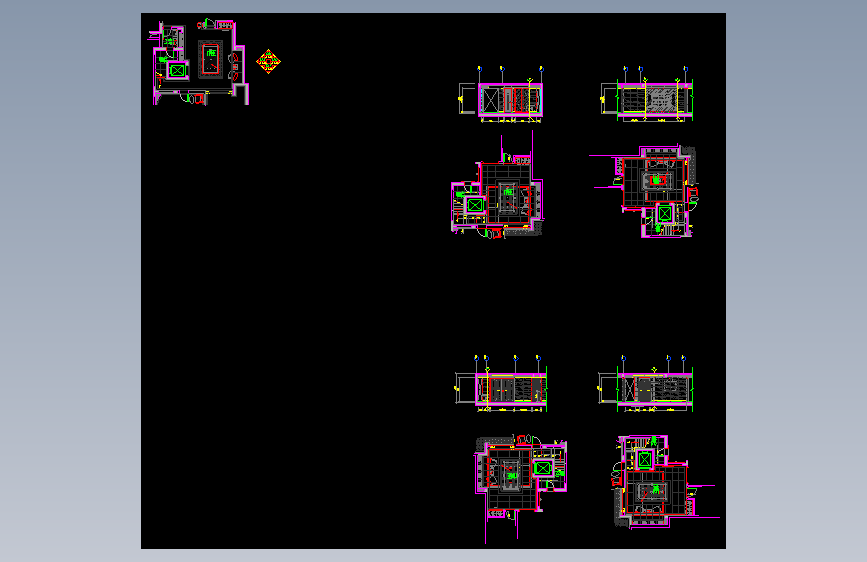The width and height of the screenshot is (867, 562).
Task: Select the floor plan with magenta lines extending downward
Action: pos(520,488)
